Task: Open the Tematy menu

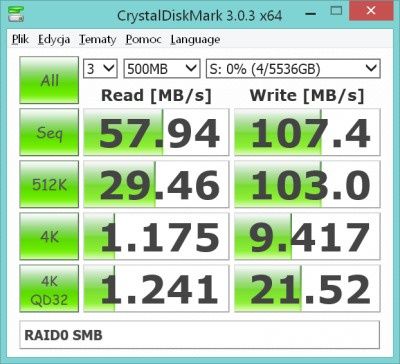Action: [98, 39]
